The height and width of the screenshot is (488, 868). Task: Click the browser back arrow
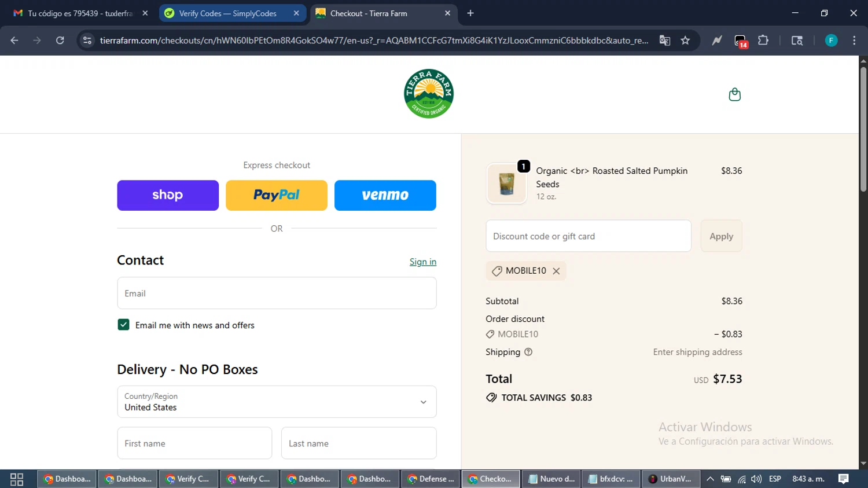pyautogui.click(x=14, y=41)
